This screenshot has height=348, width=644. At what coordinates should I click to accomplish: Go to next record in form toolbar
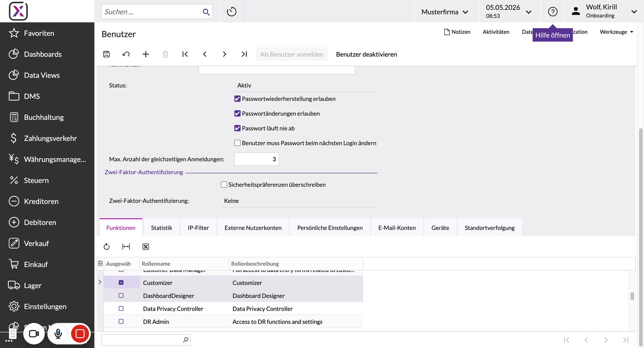click(x=224, y=54)
